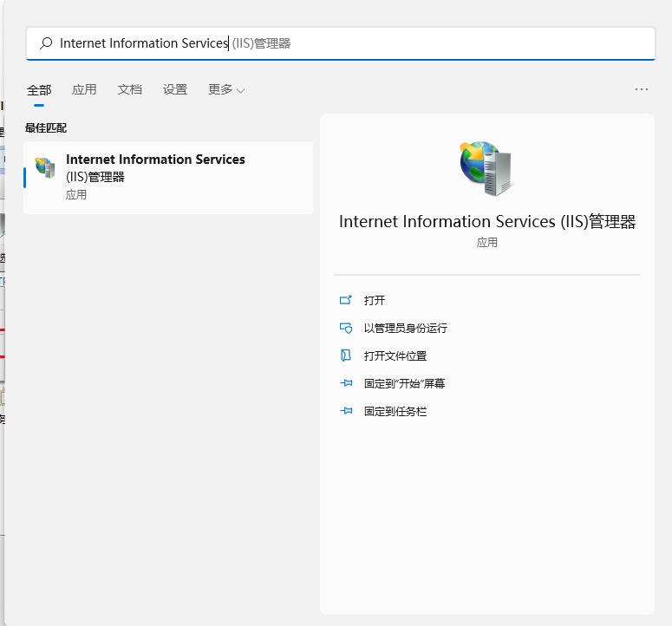The width and height of the screenshot is (672, 626).
Task: Open the three-dot options menu
Action: pyautogui.click(x=641, y=89)
